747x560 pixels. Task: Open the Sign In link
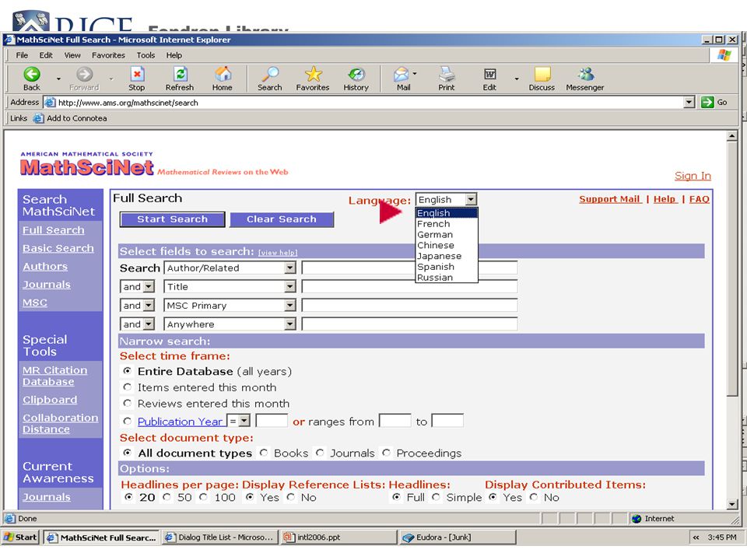click(693, 176)
